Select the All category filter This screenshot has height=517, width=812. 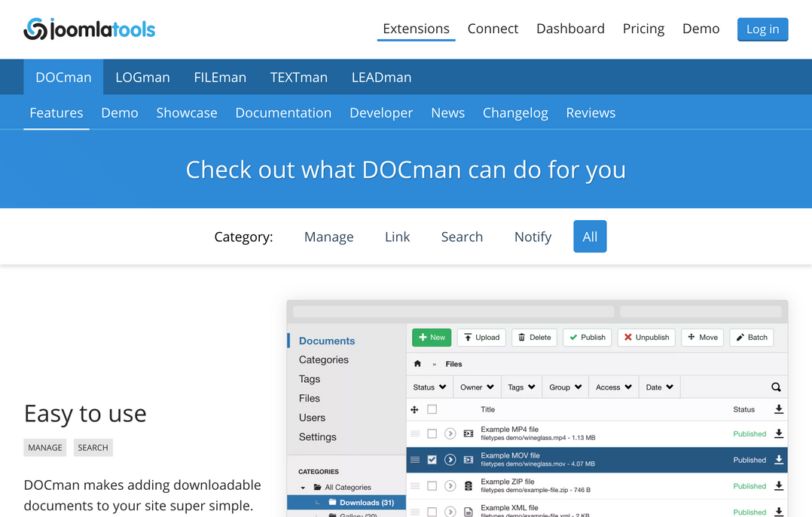pos(590,237)
